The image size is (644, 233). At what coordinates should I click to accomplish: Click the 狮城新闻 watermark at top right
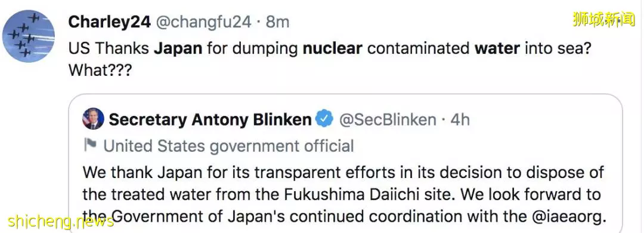[603, 20]
